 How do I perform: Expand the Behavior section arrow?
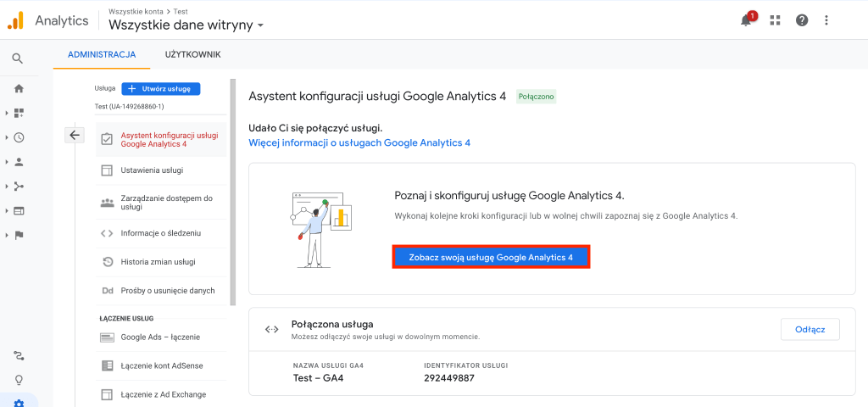pos(7,211)
